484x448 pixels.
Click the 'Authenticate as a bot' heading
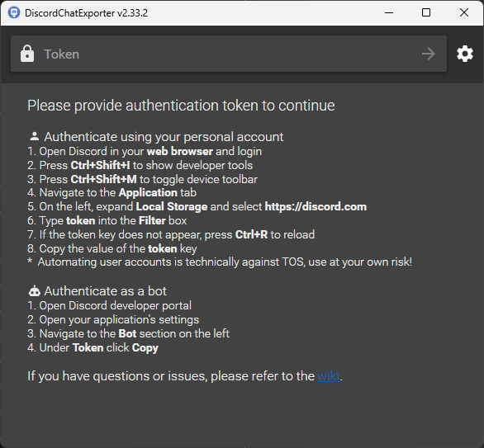point(105,291)
